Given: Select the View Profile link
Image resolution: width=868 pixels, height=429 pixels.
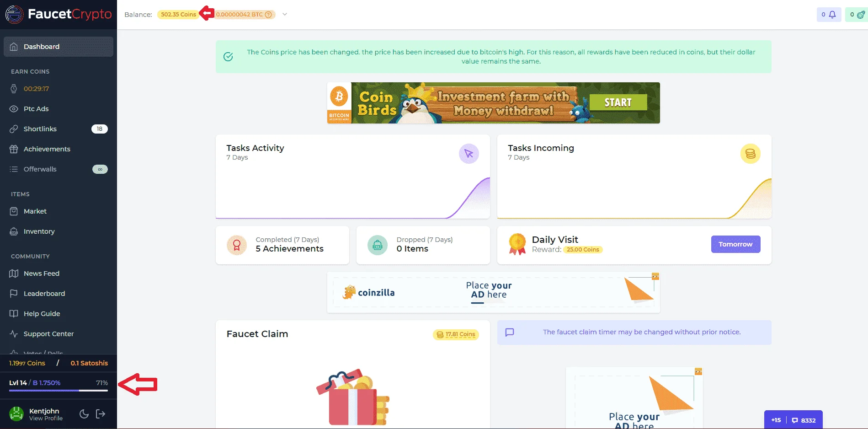Looking at the screenshot, I should click(x=46, y=418).
